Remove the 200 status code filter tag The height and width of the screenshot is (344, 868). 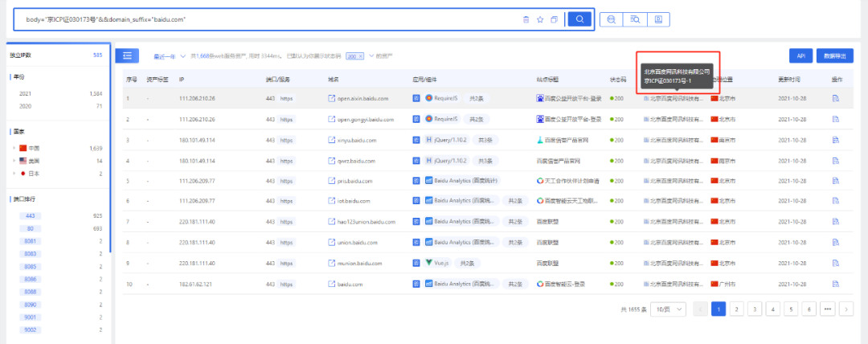361,56
